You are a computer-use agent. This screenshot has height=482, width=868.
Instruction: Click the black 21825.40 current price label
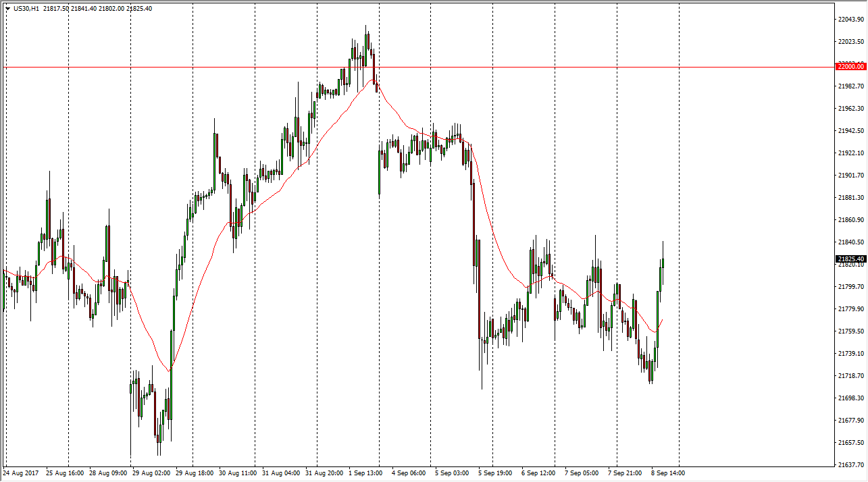pos(850,259)
